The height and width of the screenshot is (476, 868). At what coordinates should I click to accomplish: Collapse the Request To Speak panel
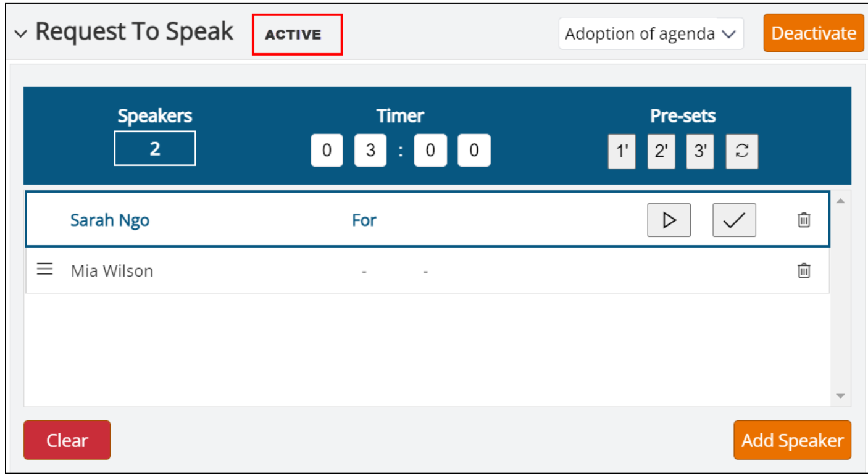pos(21,33)
